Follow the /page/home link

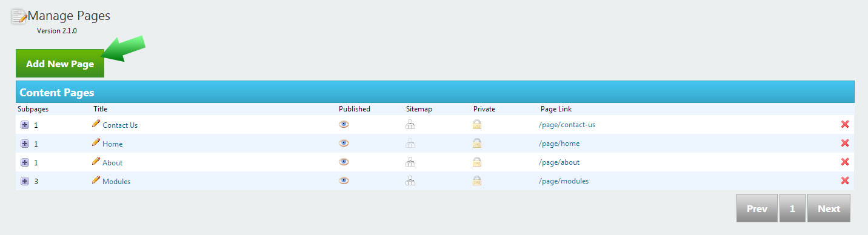(559, 144)
